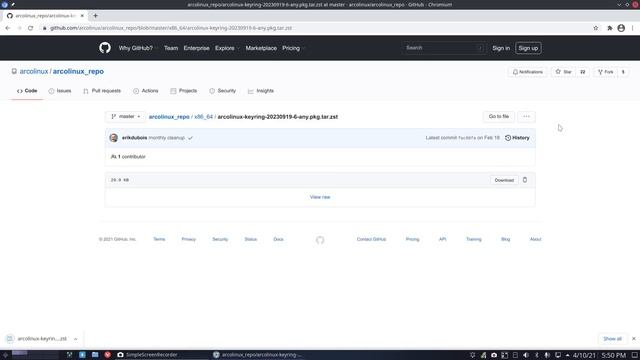640x360 pixels.
Task: Expand the Explore menu
Action: coord(227,48)
